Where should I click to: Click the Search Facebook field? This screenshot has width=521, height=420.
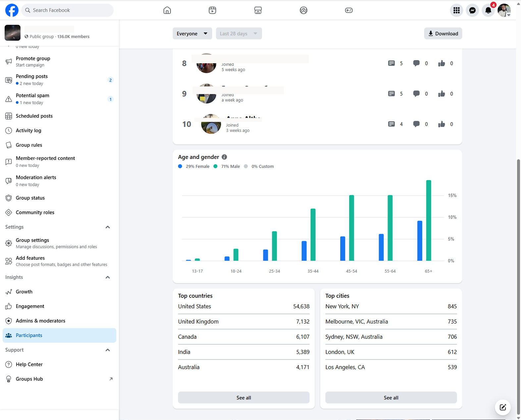pyautogui.click(x=68, y=10)
